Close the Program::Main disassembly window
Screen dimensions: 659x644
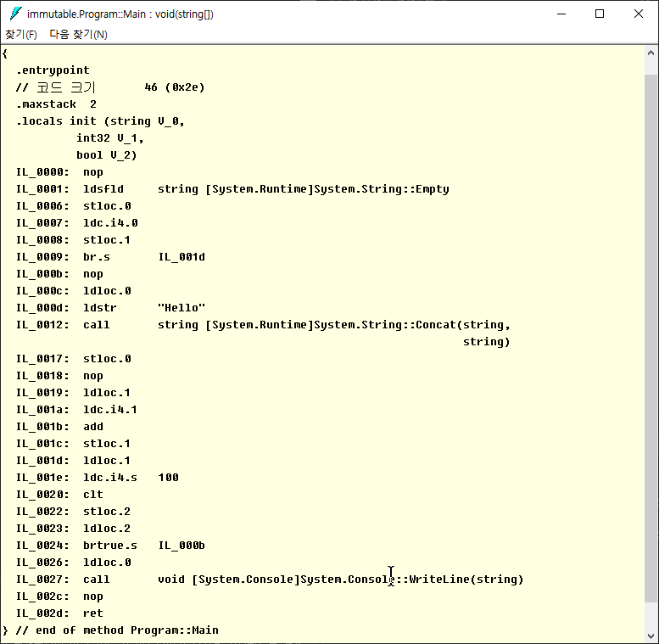[639, 14]
